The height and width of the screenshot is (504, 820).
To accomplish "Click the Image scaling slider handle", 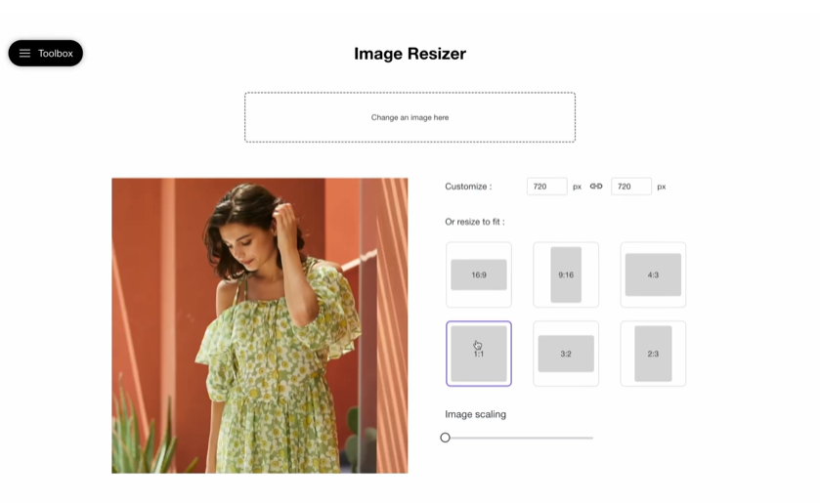I will tap(445, 438).
